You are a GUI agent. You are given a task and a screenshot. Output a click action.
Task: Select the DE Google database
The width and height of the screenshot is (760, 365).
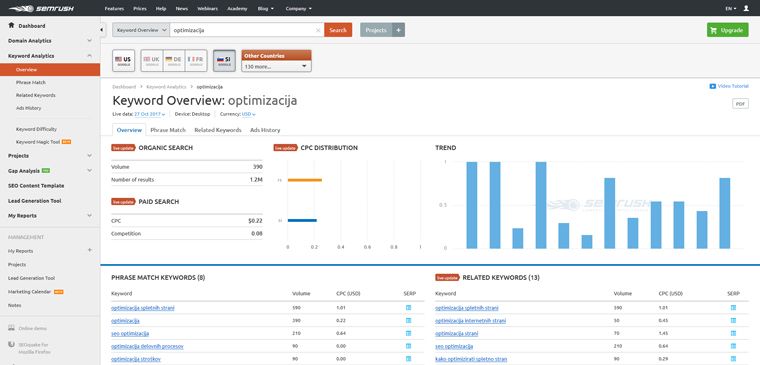(174, 61)
